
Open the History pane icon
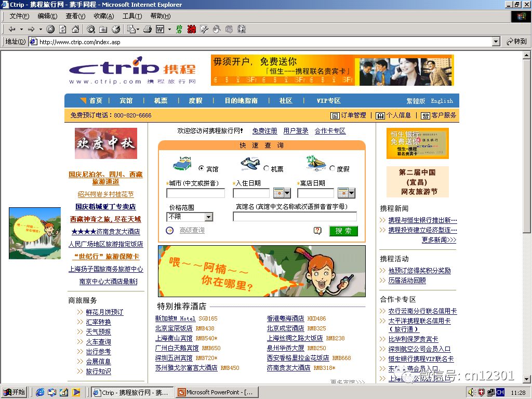116,30
